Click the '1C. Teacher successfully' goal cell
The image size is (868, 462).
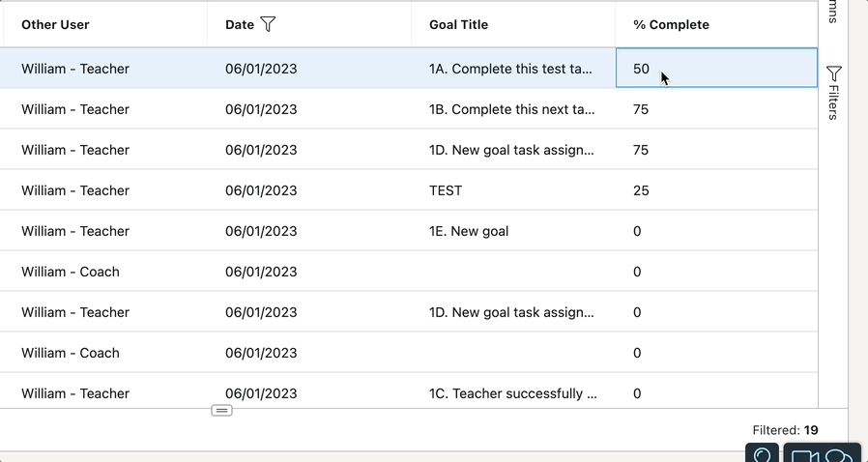pyautogui.click(x=512, y=393)
